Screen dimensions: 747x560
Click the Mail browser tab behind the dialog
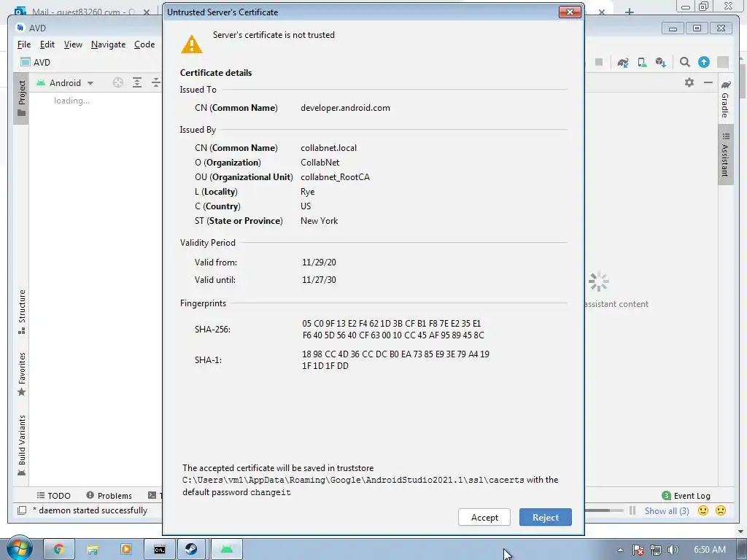tap(82, 12)
